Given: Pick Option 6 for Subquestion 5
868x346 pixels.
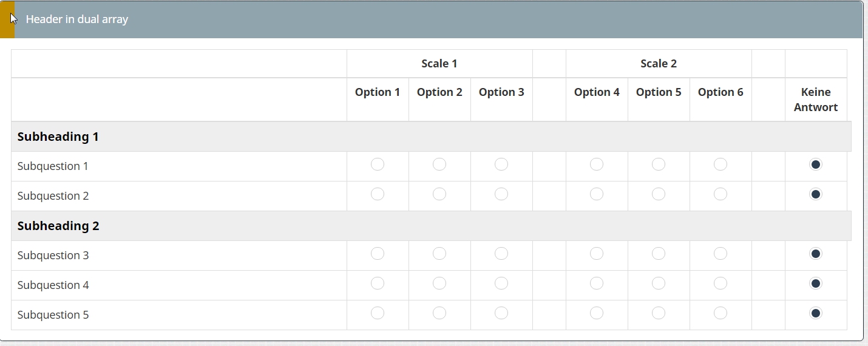Looking at the screenshot, I should click(x=721, y=313).
